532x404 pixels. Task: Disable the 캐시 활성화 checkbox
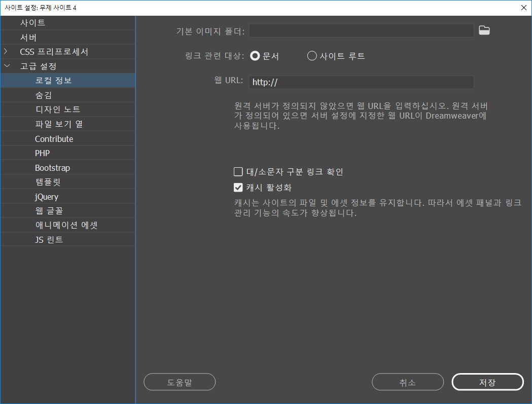[x=238, y=187]
